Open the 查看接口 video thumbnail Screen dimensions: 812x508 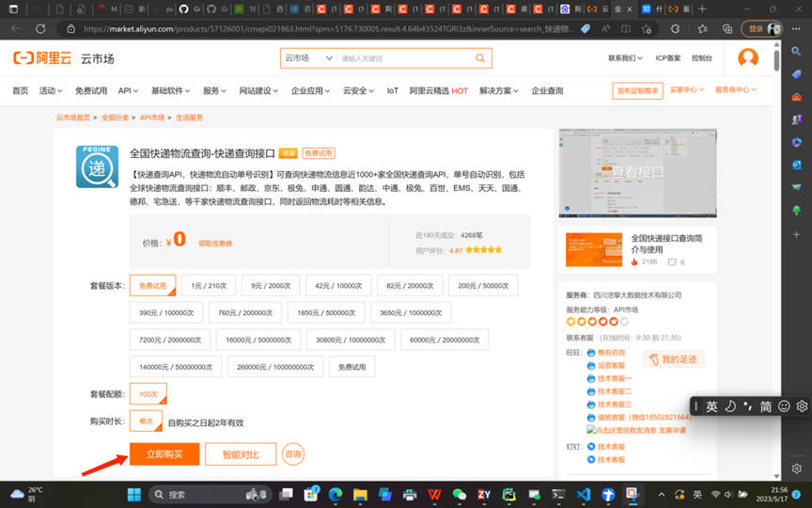637,172
